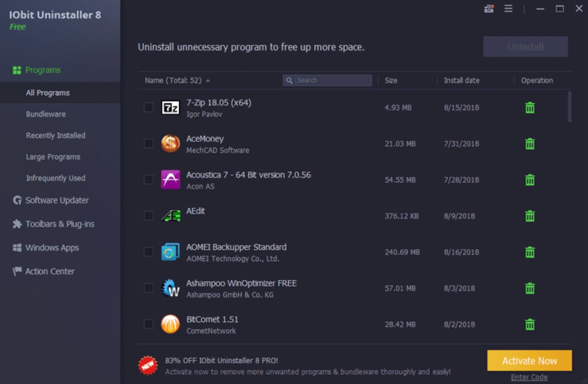
Task: Click the Acoustica 7 program name
Action: [x=248, y=175]
